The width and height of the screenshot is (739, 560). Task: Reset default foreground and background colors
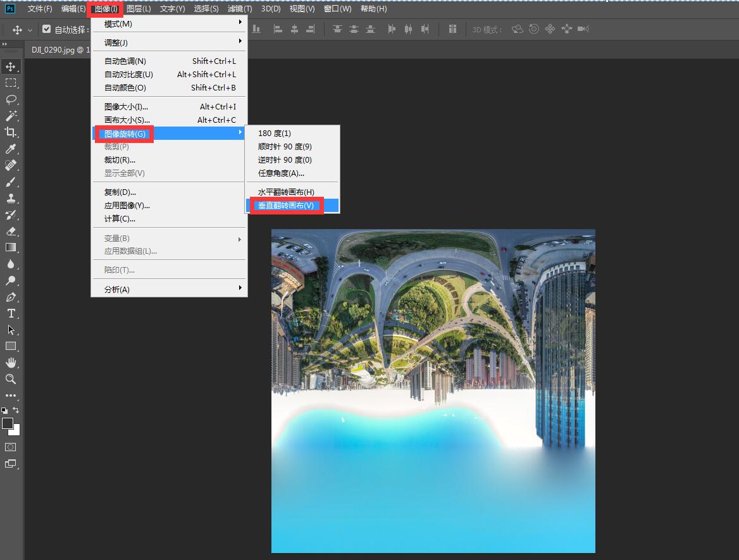4,411
